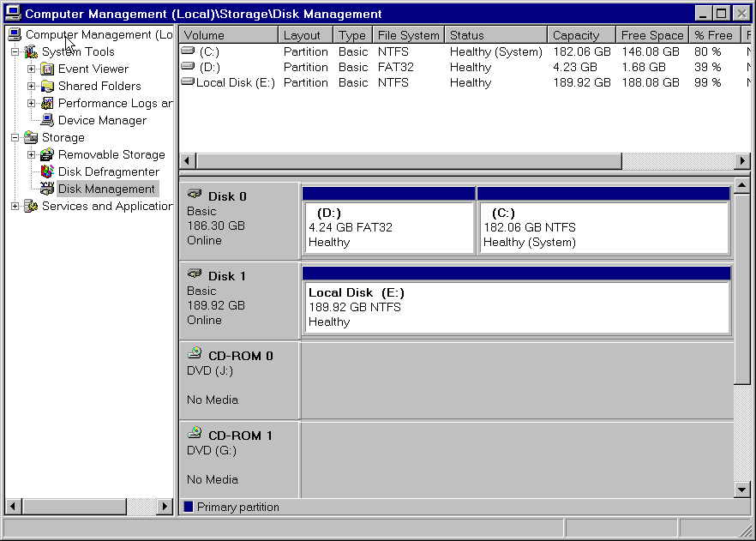
Task: Select Event Viewer in the tree
Action: 93,69
